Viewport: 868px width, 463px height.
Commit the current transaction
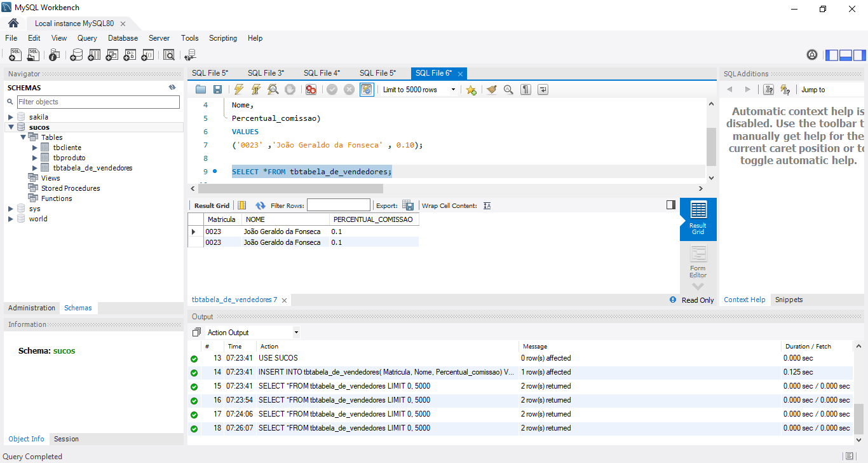332,90
